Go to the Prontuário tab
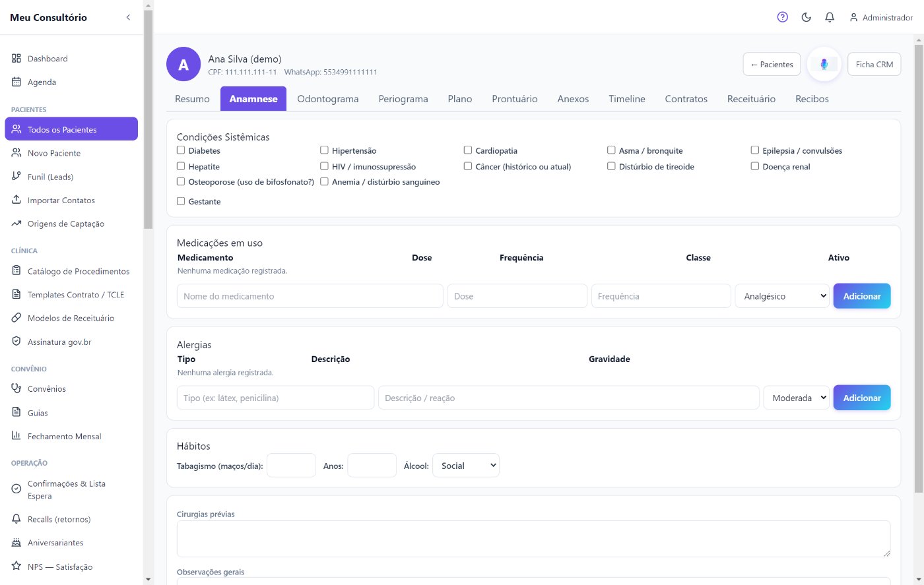 [515, 99]
